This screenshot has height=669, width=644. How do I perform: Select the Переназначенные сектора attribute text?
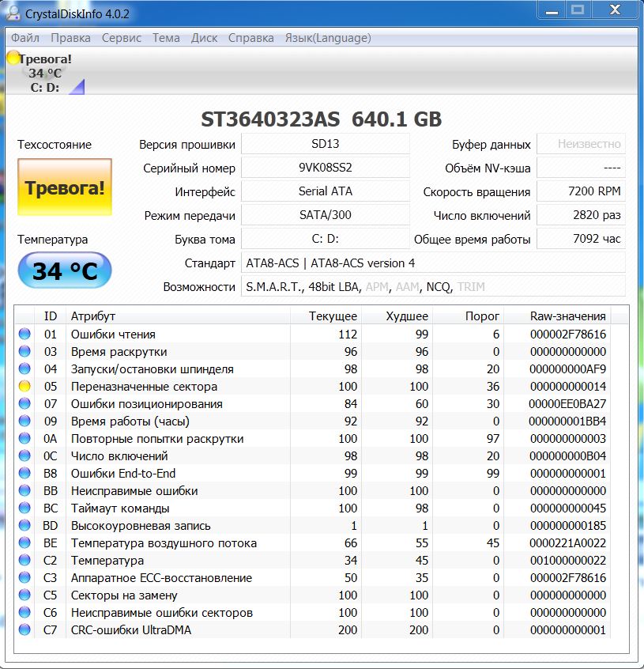tap(144, 387)
